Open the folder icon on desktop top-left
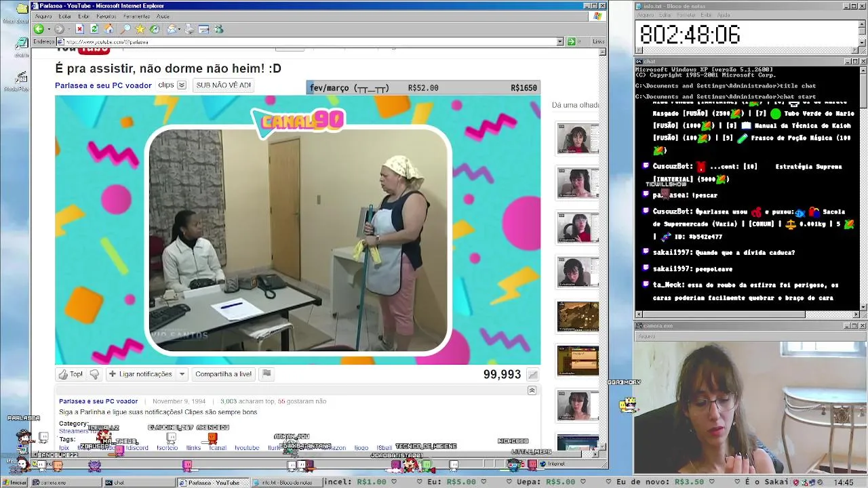Screen dimensions: 868x488 pyautogui.click(x=22, y=9)
